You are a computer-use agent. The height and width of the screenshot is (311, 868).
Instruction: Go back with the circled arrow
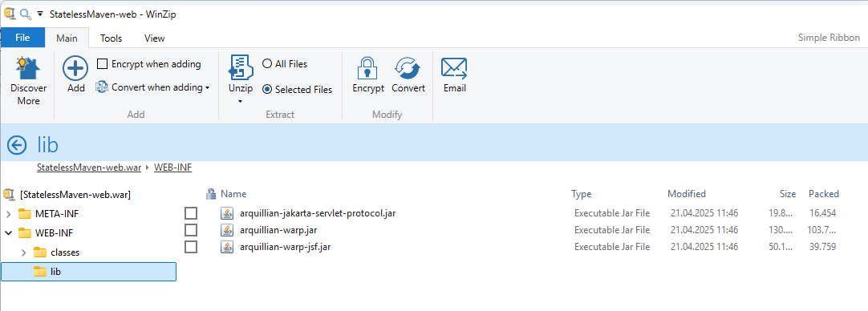[17, 145]
